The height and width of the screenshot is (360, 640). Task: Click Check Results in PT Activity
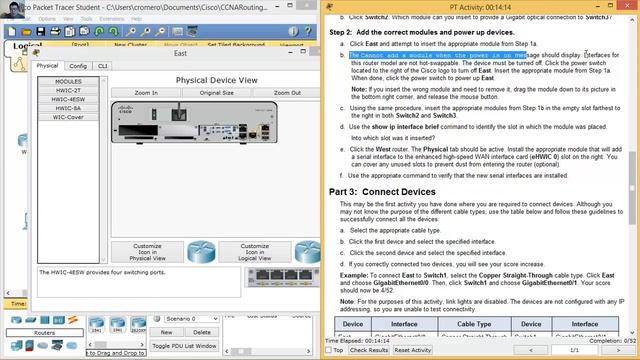pos(369,350)
